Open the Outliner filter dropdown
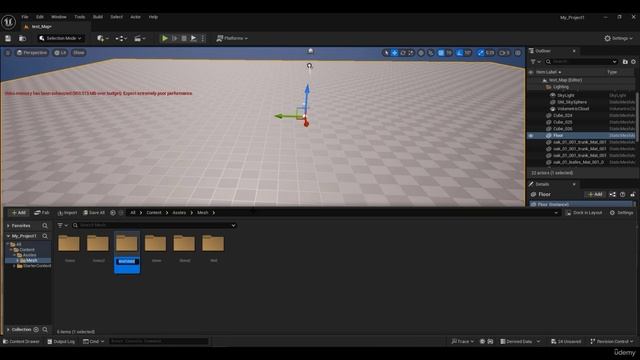 (536, 62)
